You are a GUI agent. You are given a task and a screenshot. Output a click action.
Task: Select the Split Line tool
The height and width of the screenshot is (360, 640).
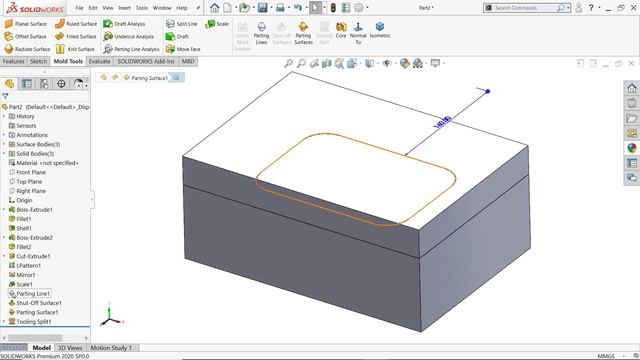(x=182, y=24)
